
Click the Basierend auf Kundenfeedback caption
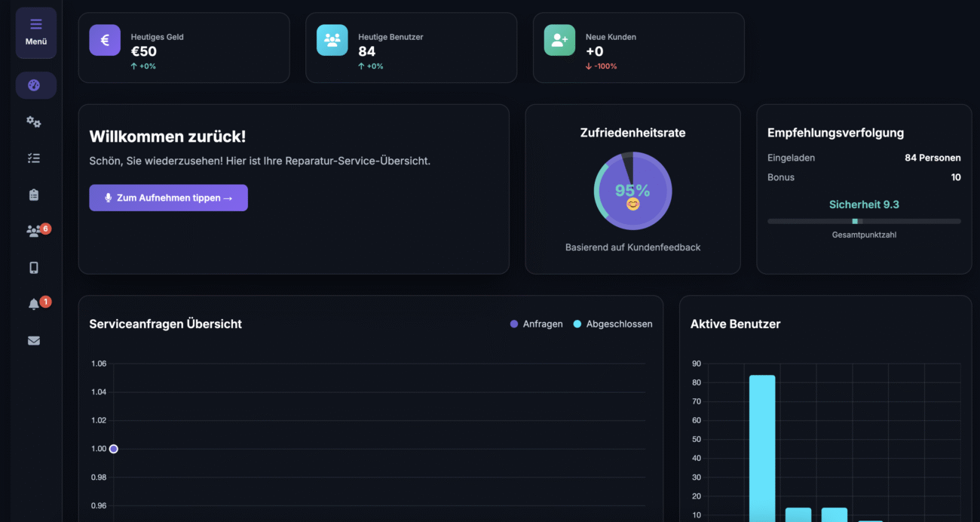pyautogui.click(x=633, y=247)
